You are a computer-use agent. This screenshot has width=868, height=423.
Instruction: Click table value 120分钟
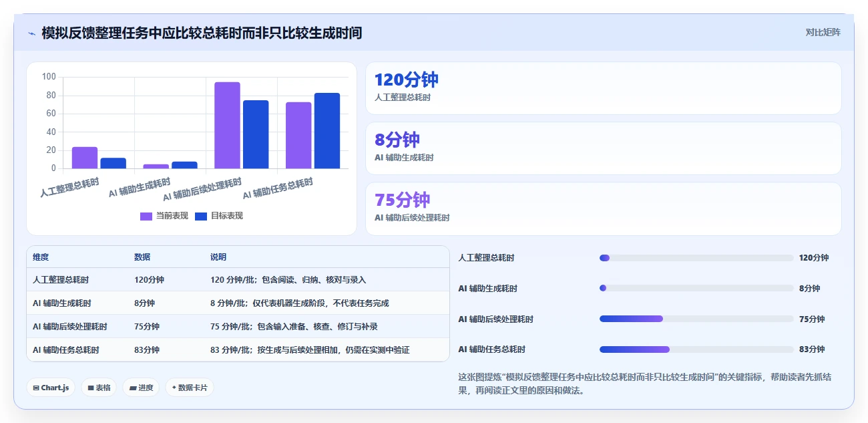(149, 280)
